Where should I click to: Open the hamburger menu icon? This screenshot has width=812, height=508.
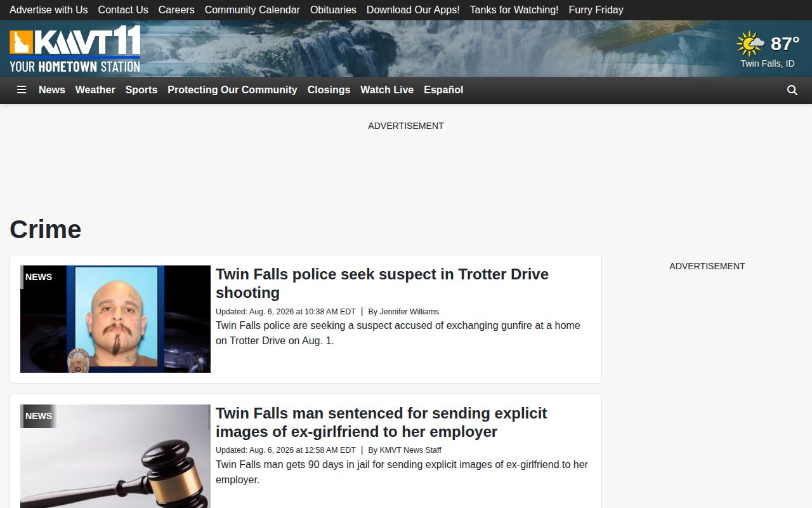pyautogui.click(x=22, y=90)
